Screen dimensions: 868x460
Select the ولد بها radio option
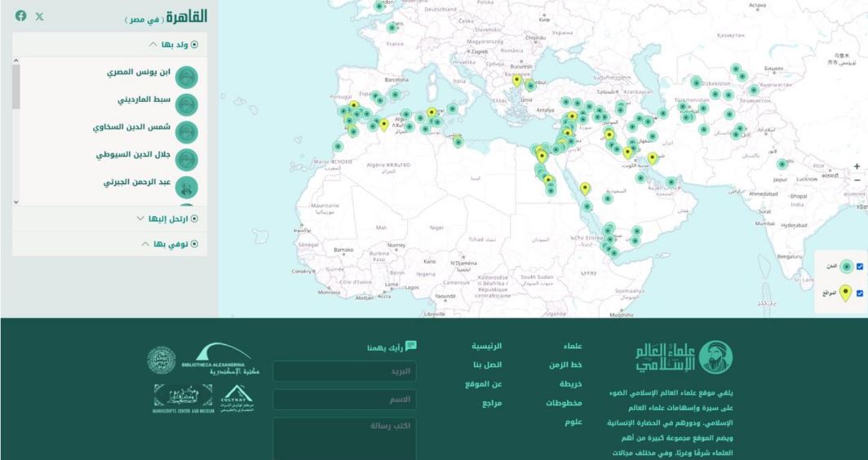[194, 45]
